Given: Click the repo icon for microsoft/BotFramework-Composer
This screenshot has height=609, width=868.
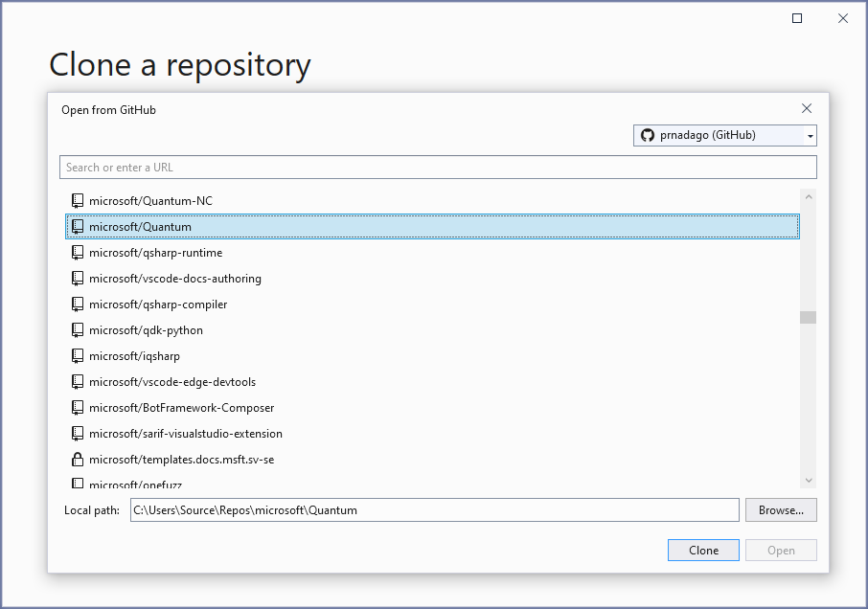Looking at the screenshot, I should [x=78, y=407].
